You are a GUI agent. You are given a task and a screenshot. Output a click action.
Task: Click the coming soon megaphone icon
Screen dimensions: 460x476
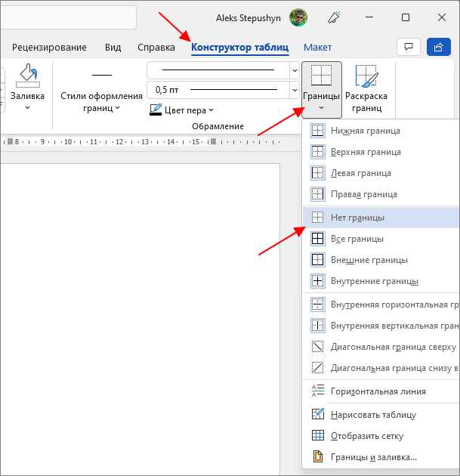point(334,17)
